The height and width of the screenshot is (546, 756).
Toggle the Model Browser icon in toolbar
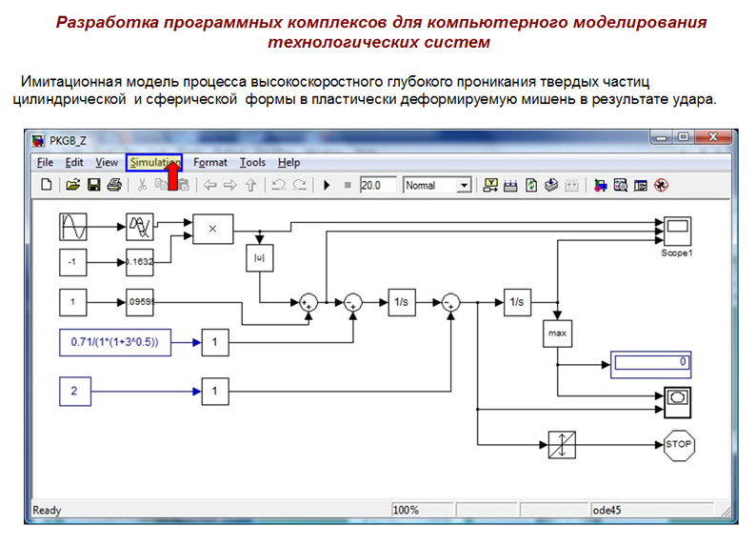point(641,185)
